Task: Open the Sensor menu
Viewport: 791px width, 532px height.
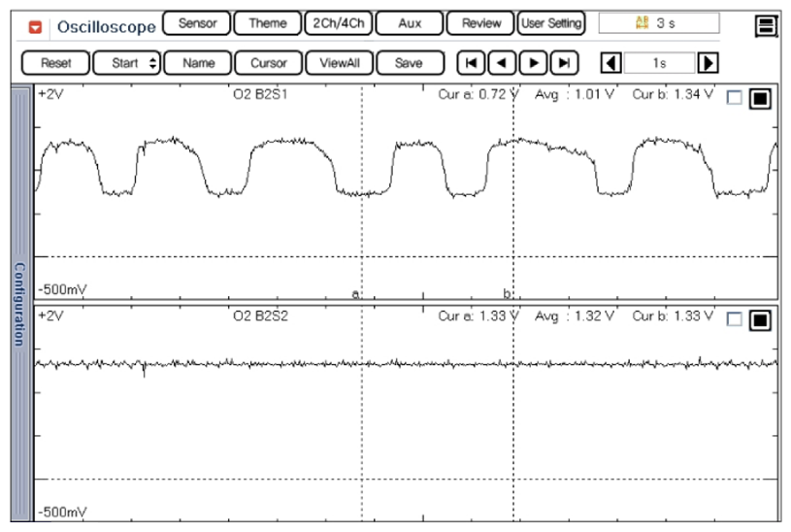Action: (197, 23)
